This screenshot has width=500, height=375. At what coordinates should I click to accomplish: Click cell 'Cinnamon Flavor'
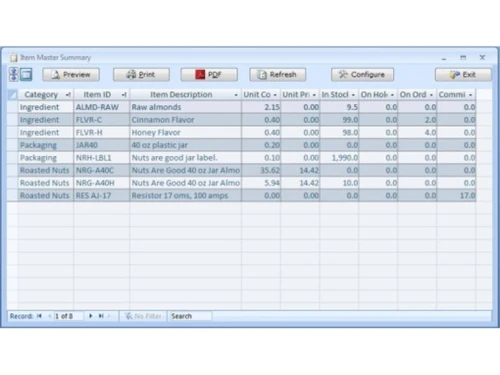(185, 120)
